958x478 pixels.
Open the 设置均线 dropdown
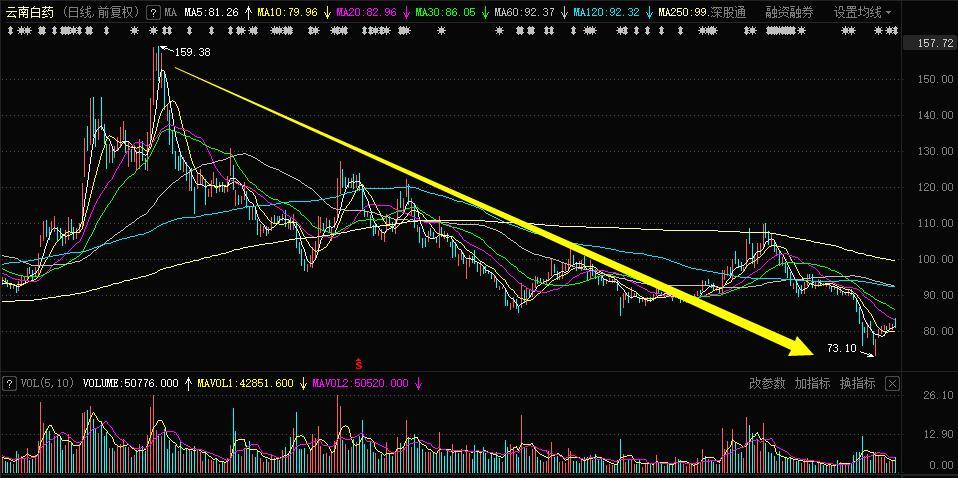click(862, 13)
